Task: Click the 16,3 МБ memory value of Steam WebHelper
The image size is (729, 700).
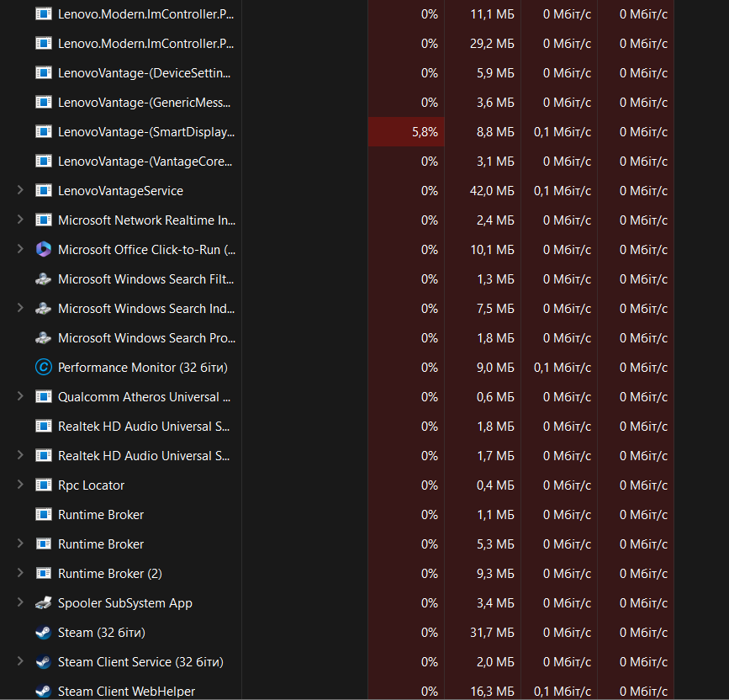Action: coord(492,691)
